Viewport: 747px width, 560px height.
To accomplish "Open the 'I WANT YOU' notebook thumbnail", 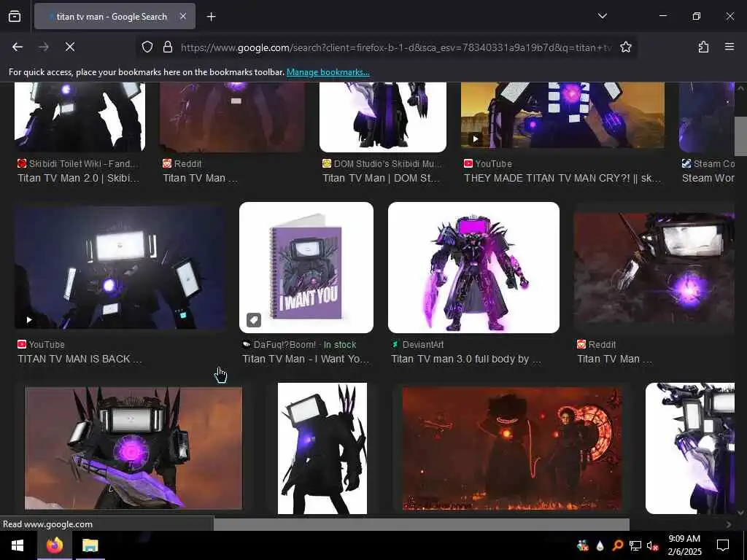I will pos(306,267).
